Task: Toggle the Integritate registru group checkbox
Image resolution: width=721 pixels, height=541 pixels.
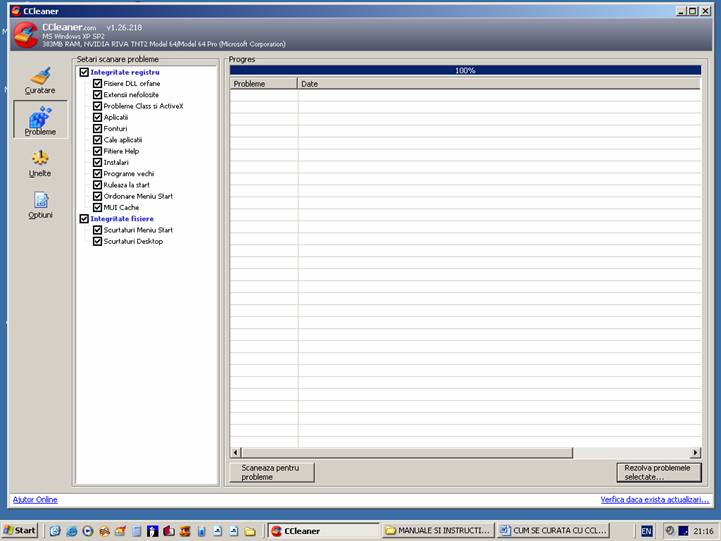Action: [x=84, y=72]
